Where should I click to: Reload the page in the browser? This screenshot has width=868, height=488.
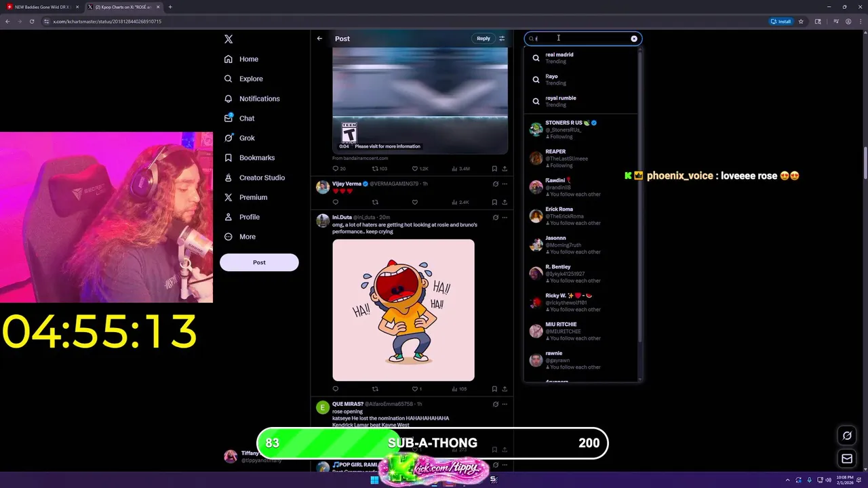pyautogui.click(x=31, y=21)
